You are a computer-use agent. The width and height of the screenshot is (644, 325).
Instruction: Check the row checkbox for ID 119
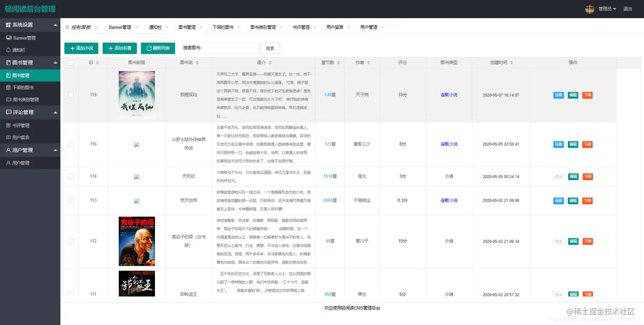[x=71, y=95]
